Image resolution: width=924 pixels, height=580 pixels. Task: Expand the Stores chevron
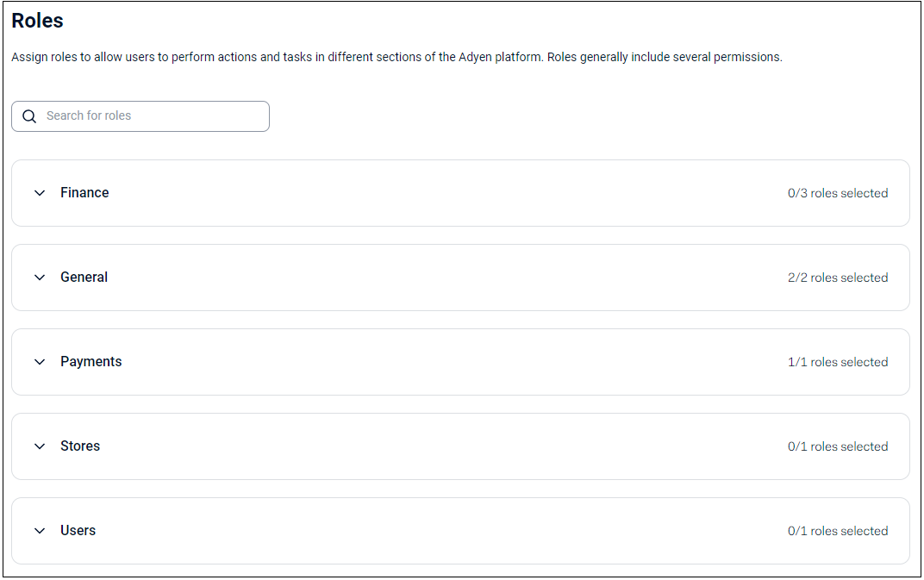click(x=40, y=446)
